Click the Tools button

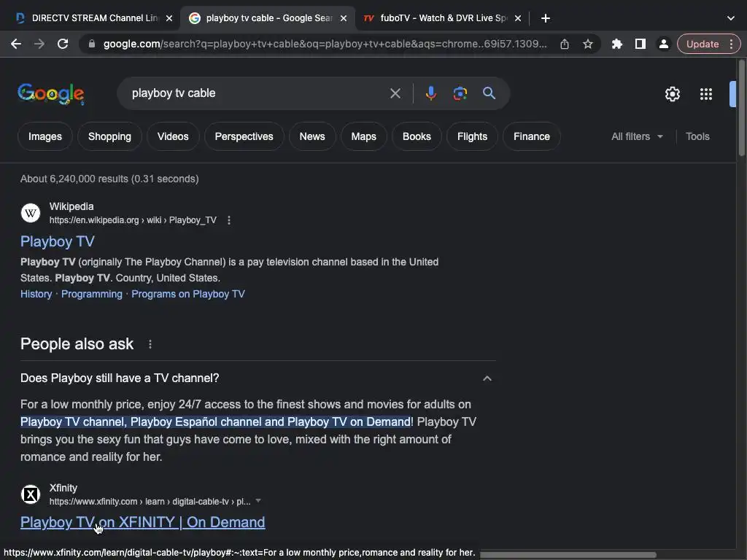697,136
